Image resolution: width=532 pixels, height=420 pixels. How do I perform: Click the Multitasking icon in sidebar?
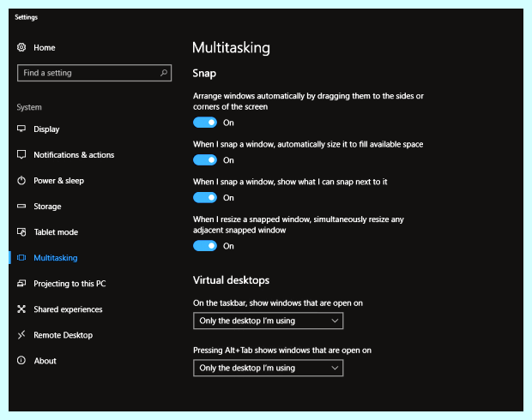point(21,258)
